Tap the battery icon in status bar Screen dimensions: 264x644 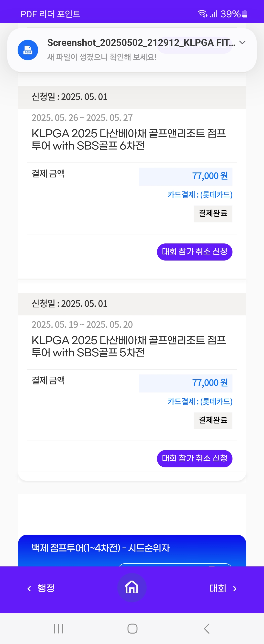tap(245, 14)
